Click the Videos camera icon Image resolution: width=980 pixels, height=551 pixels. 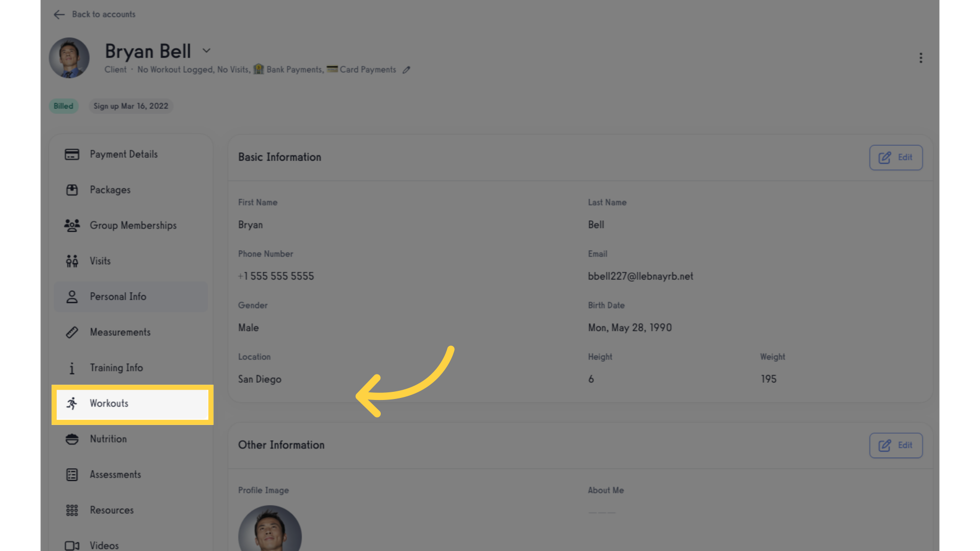coord(72,546)
